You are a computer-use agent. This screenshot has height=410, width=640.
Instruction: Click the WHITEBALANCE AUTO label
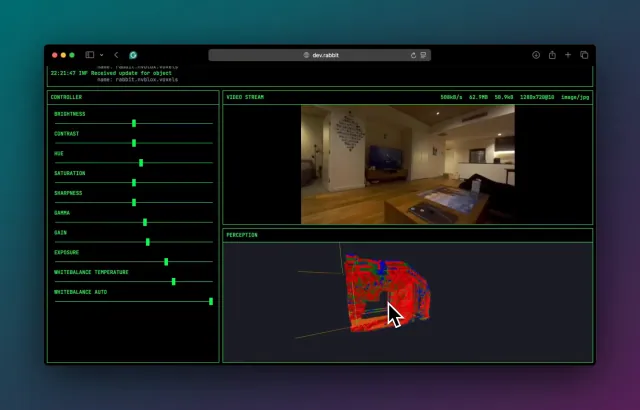point(80,292)
